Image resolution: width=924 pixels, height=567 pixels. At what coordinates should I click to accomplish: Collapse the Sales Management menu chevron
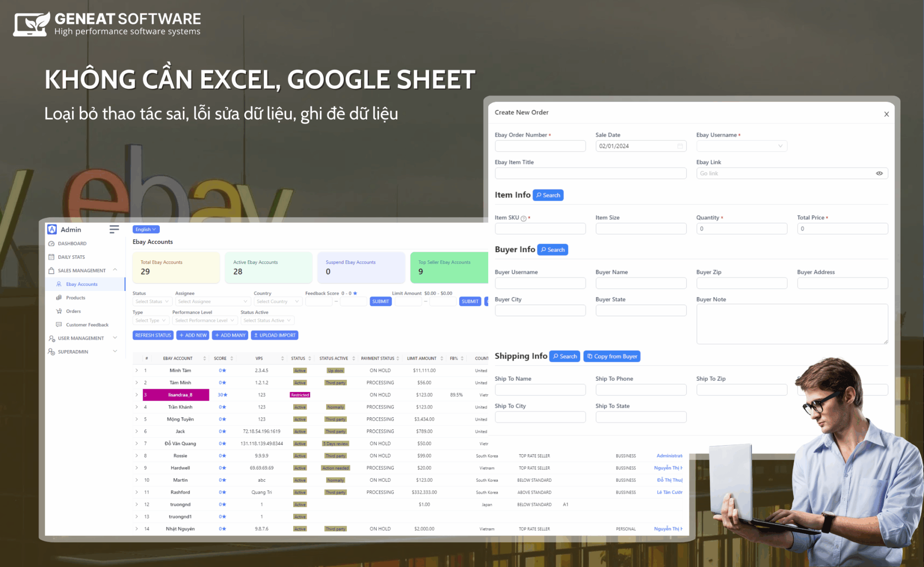click(115, 270)
